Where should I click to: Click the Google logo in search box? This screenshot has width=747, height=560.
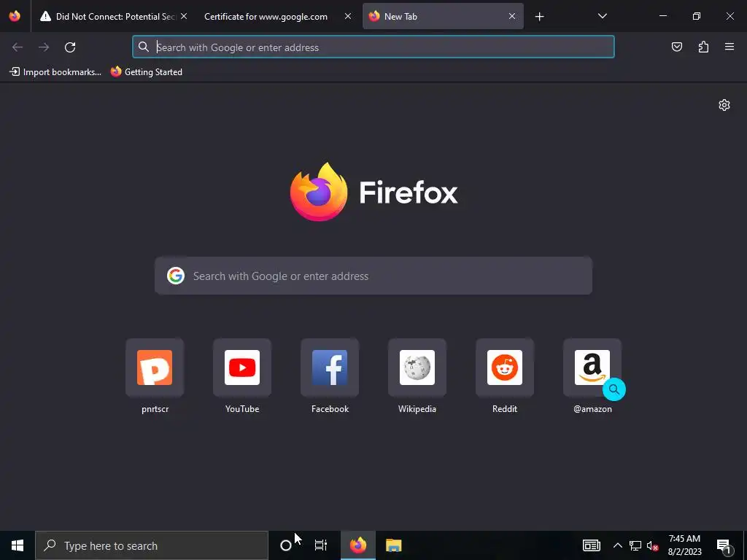click(x=176, y=276)
